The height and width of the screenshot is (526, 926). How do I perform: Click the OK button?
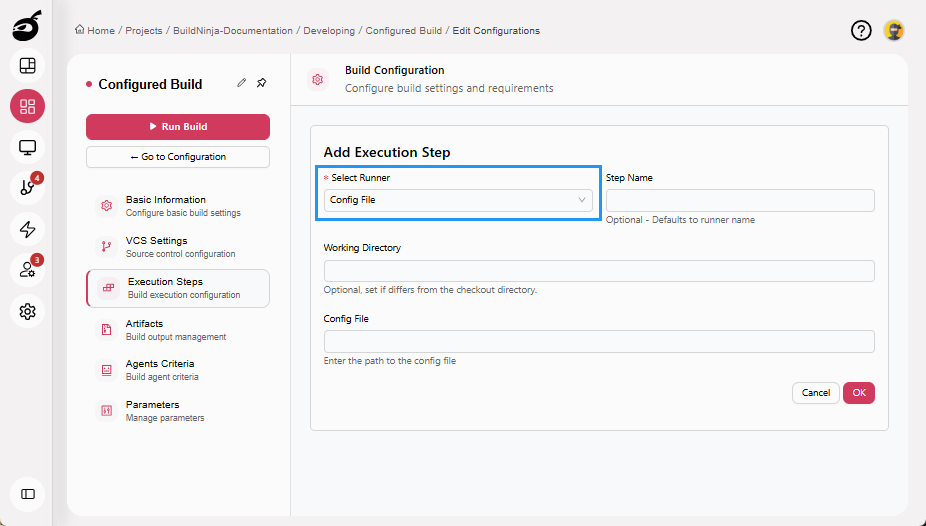point(858,392)
